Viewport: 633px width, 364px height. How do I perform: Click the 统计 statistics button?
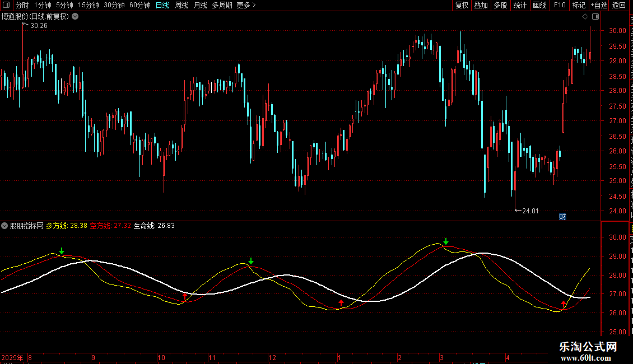click(x=520, y=5)
